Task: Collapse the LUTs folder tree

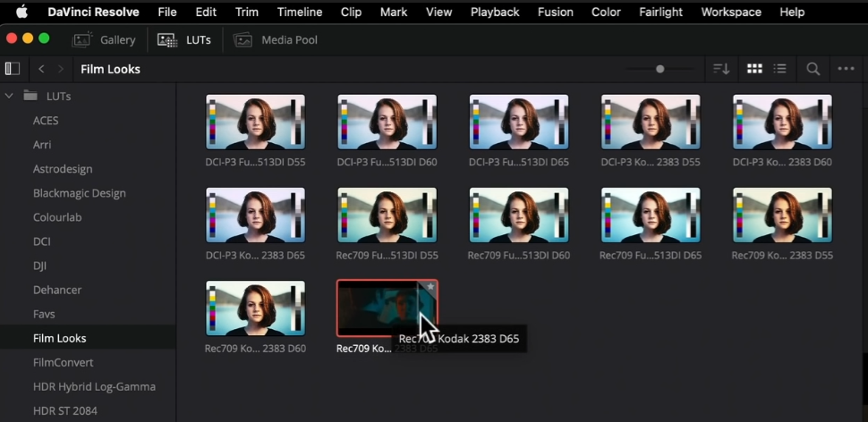Action: 9,96
